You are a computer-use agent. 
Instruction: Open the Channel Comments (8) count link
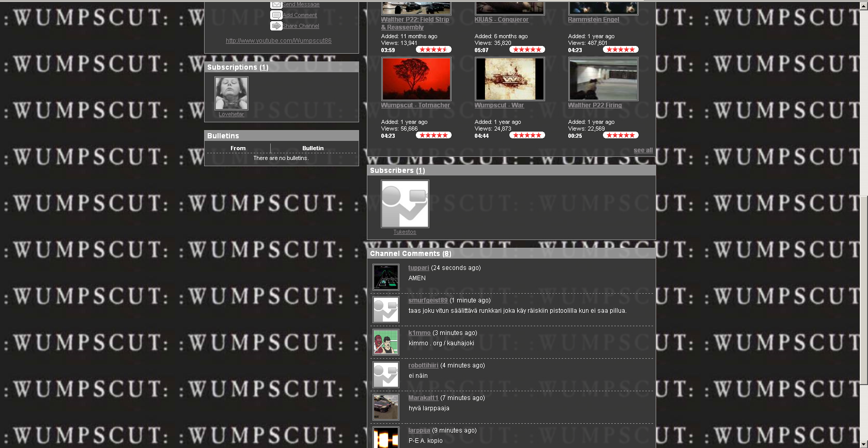(446, 254)
